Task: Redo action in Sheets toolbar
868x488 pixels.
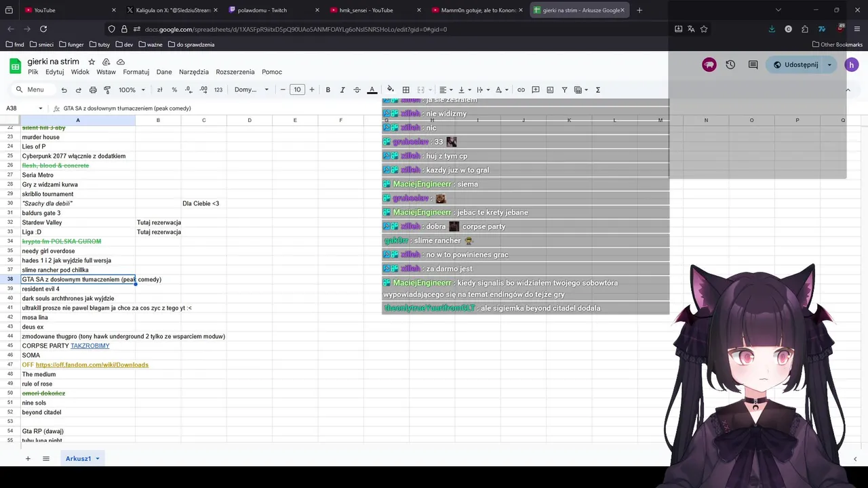Action: pyautogui.click(x=78, y=89)
